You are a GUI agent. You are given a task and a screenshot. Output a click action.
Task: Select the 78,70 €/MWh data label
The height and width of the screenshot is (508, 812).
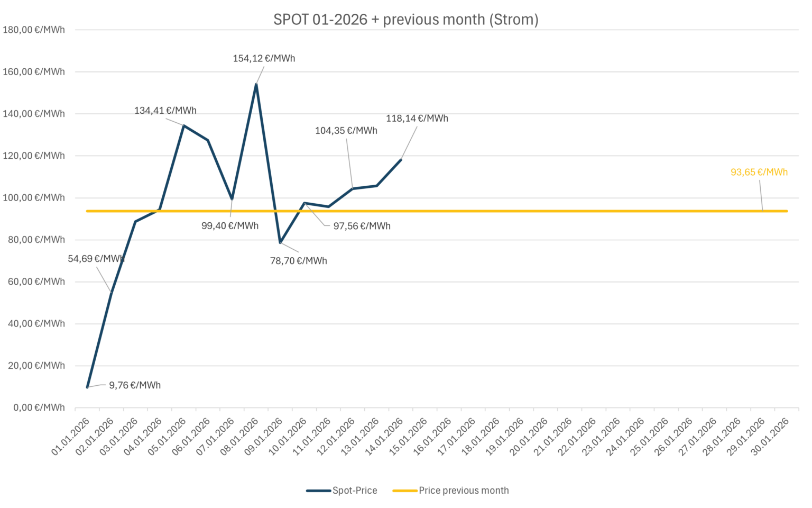[x=298, y=261]
